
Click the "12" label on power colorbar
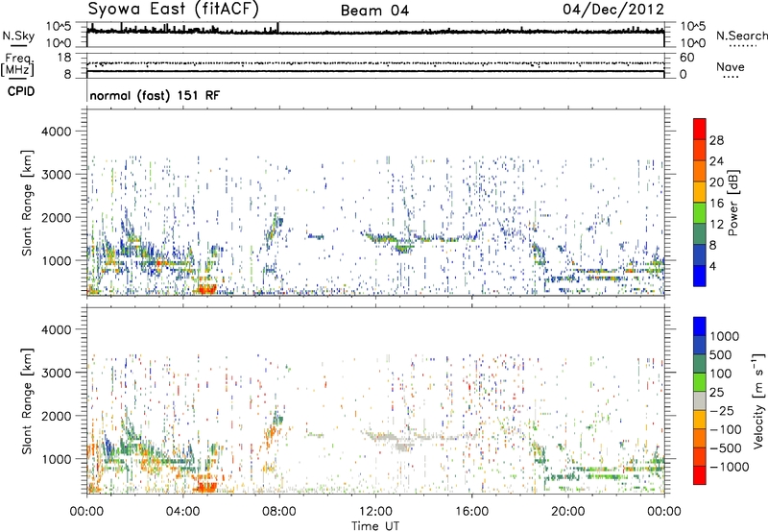click(716, 225)
